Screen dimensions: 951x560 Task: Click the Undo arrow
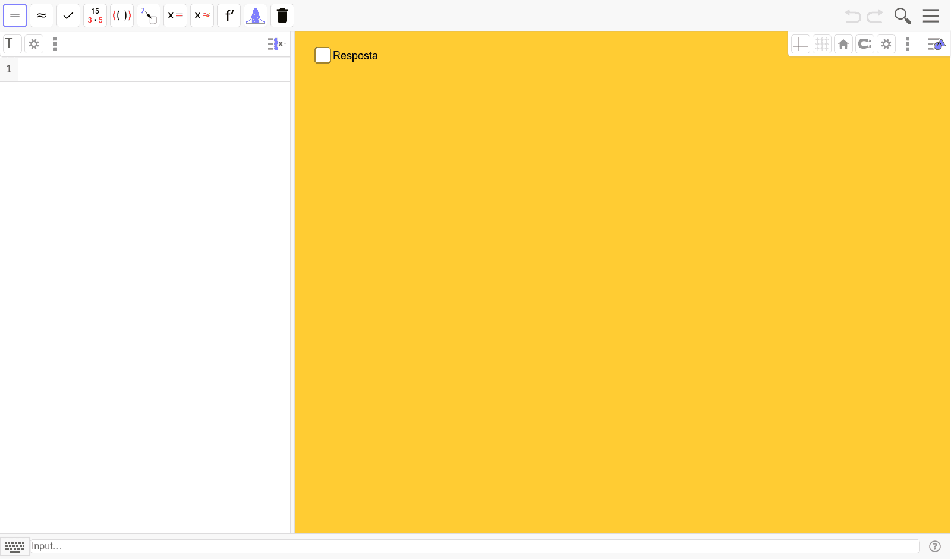pyautogui.click(x=853, y=16)
